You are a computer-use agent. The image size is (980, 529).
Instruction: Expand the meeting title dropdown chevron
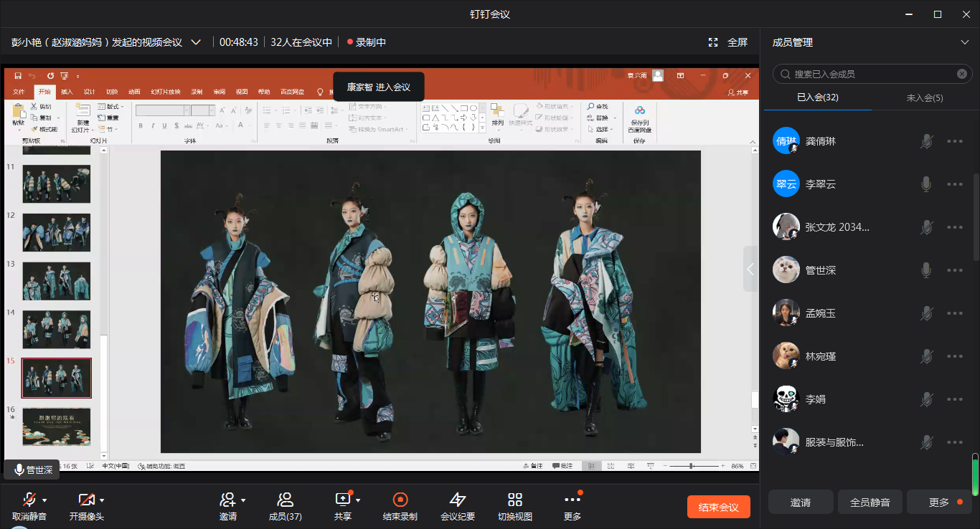click(x=196, y=42)
